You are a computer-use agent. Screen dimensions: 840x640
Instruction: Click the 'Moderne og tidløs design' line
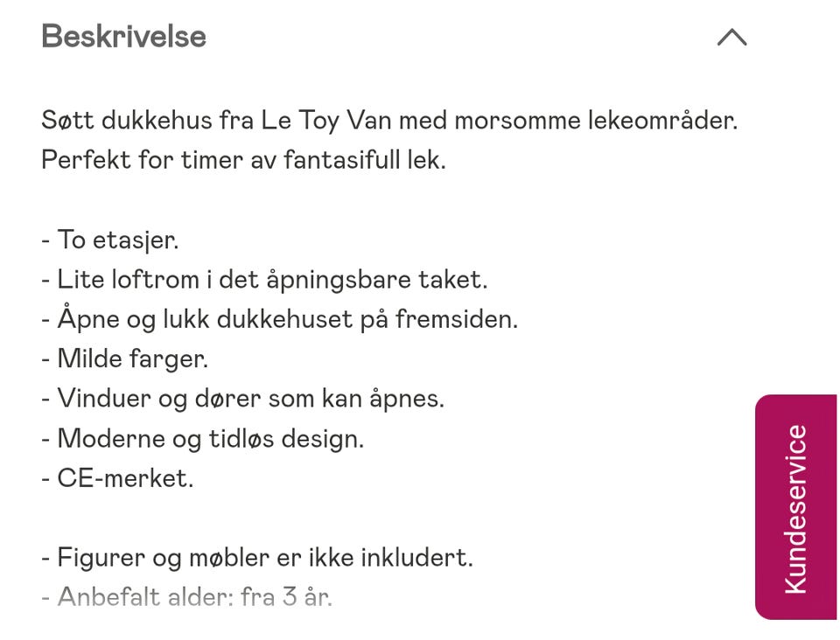[210, 438]
